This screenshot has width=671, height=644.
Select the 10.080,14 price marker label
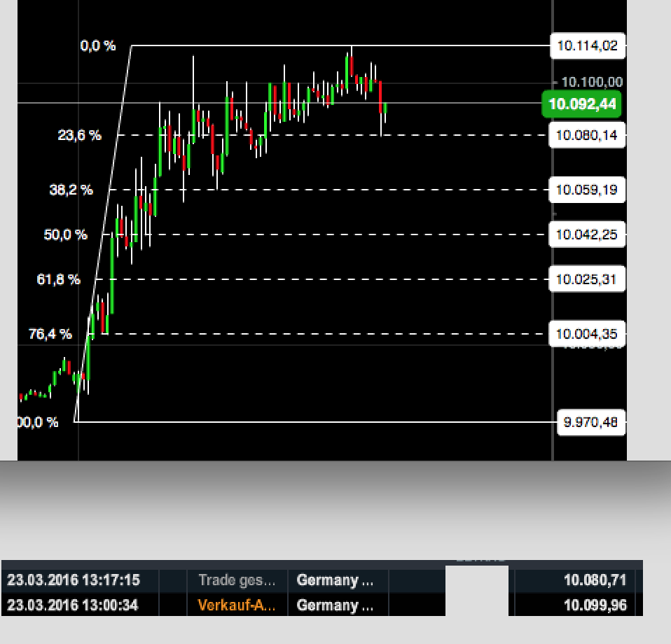tap(587, 134)
